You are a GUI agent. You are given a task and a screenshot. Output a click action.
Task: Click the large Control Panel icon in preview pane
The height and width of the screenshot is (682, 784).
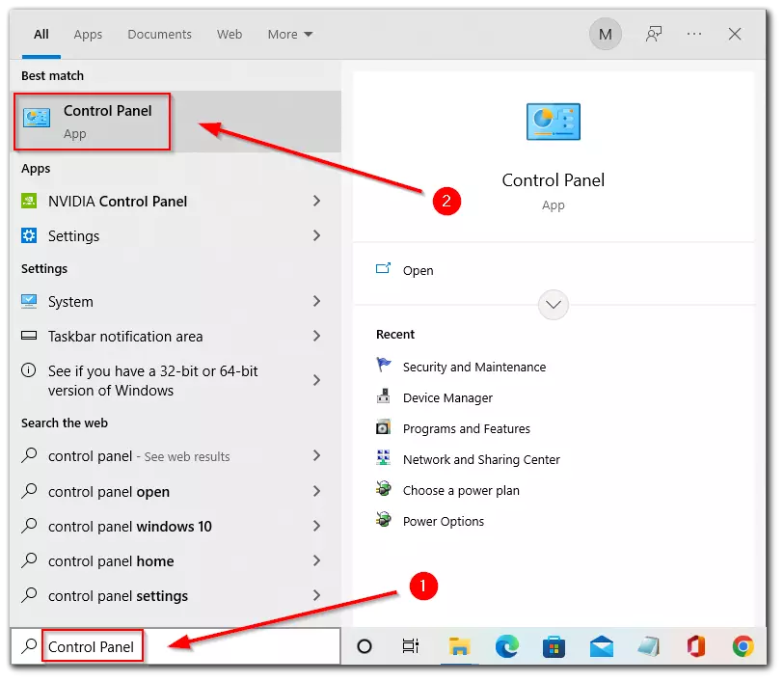(553, 122)
